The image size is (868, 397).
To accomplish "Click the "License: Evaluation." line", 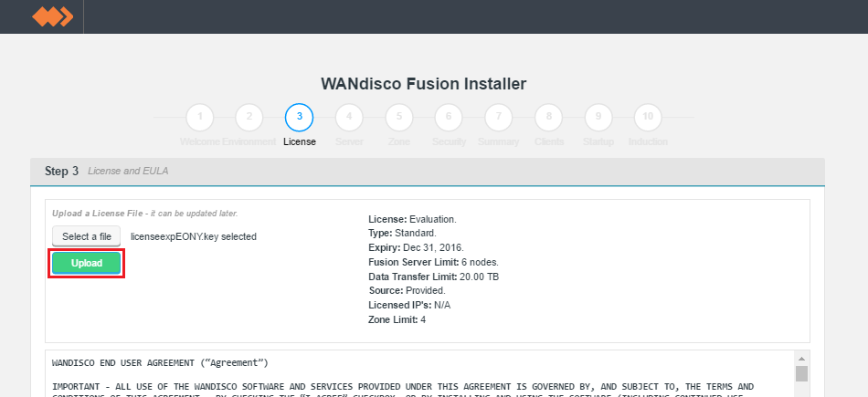I will tap(412, 219).
